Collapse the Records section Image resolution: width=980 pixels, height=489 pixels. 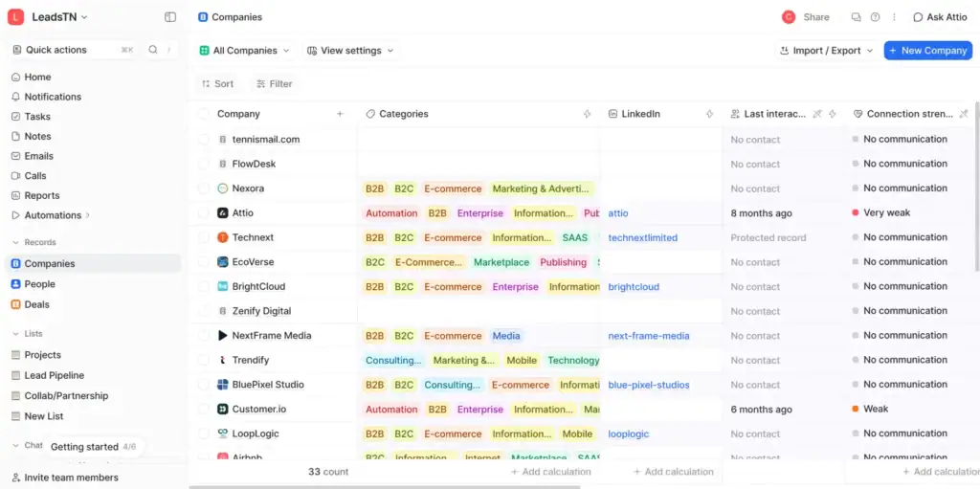[15, 242]
